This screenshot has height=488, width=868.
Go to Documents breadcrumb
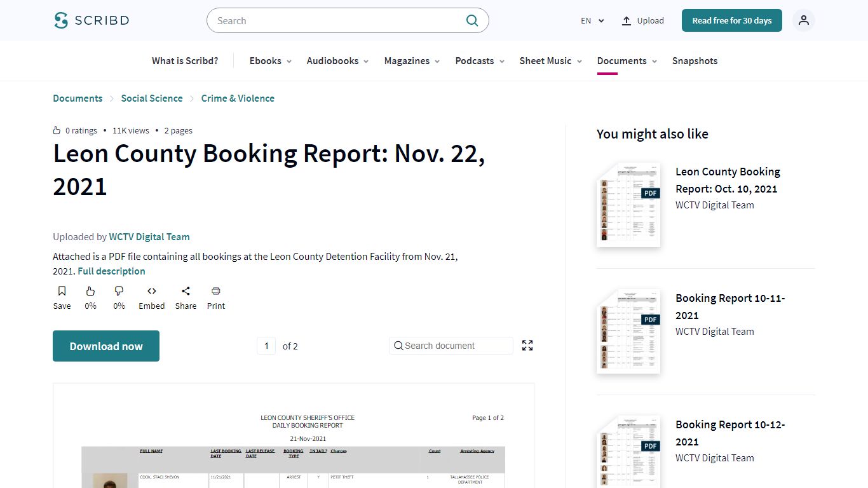pos(78,98)
